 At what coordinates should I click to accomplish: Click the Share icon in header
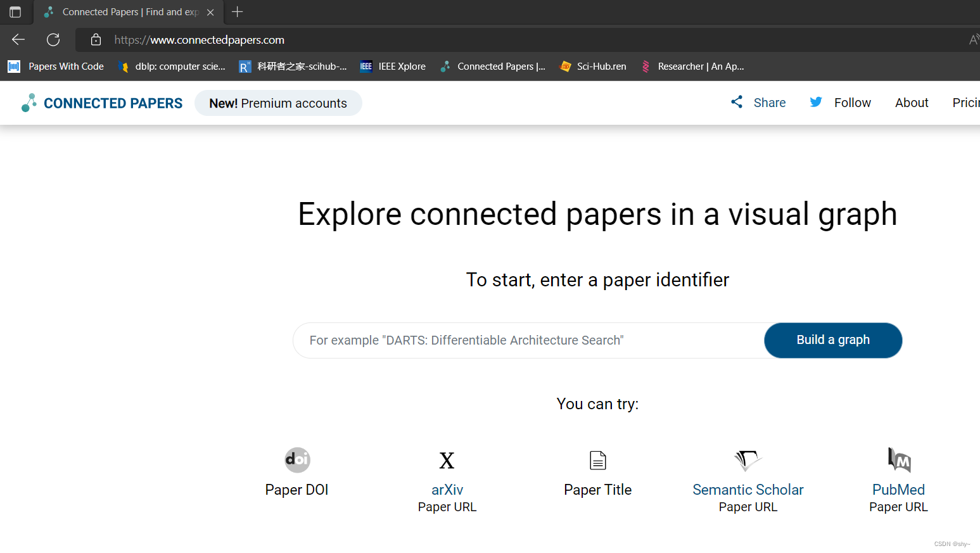click(737, 102)
